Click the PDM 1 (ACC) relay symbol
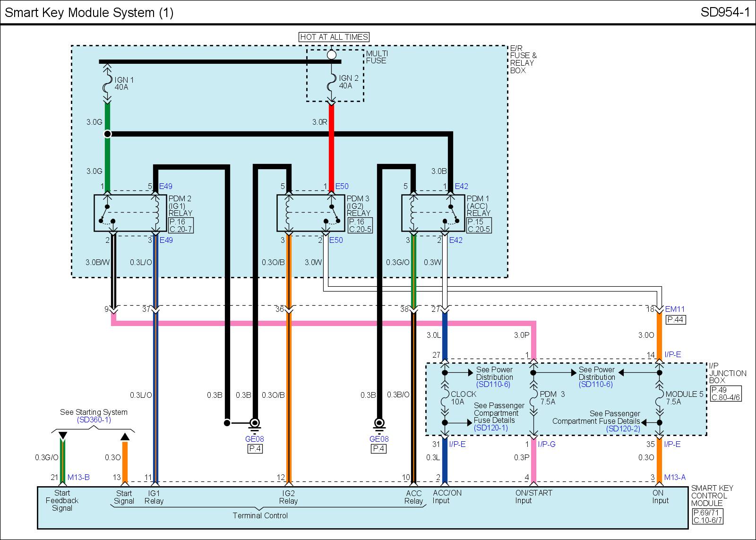 (433, 213)
